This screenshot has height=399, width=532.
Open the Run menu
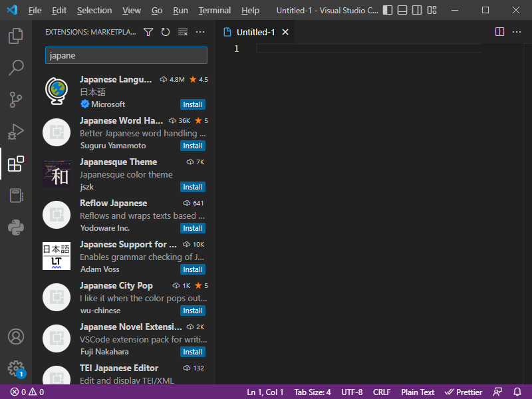[x=180, y=11]
